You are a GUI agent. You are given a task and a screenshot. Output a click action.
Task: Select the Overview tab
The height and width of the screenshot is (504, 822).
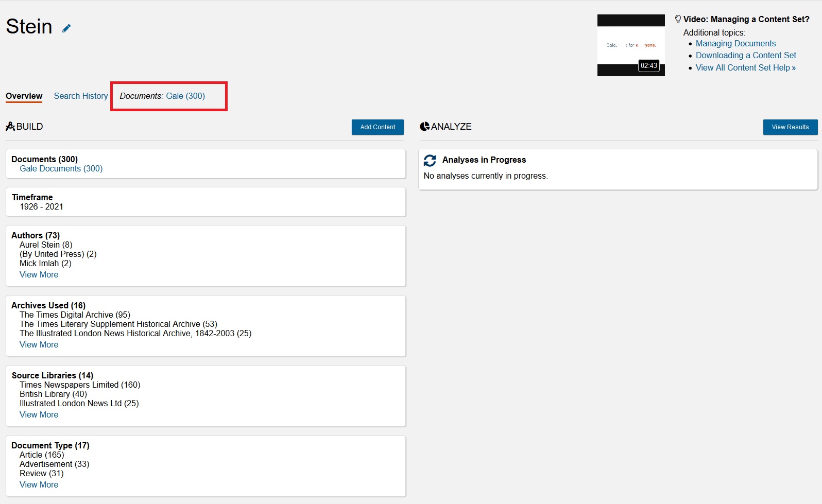click(x=24, y=96)
